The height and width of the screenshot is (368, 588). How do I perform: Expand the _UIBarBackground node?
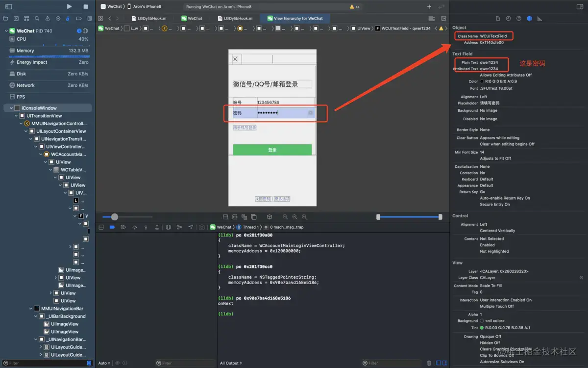pyautogui.click(x=35, y=316)
